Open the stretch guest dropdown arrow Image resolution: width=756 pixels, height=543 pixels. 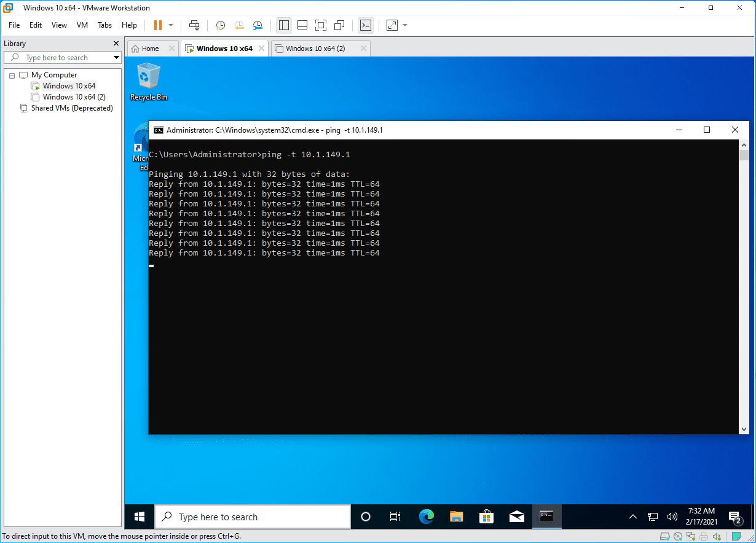[405, 25]
